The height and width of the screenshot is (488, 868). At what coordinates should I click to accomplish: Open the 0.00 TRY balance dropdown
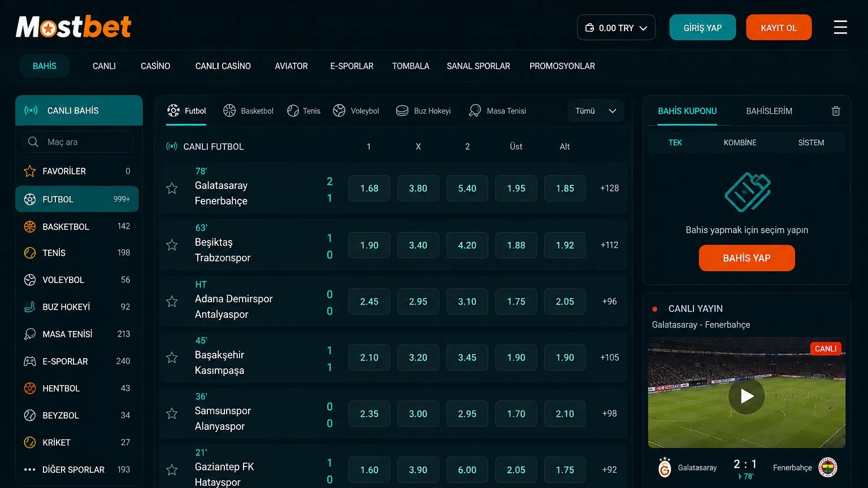pyautogui.click(x=616, y=28)
